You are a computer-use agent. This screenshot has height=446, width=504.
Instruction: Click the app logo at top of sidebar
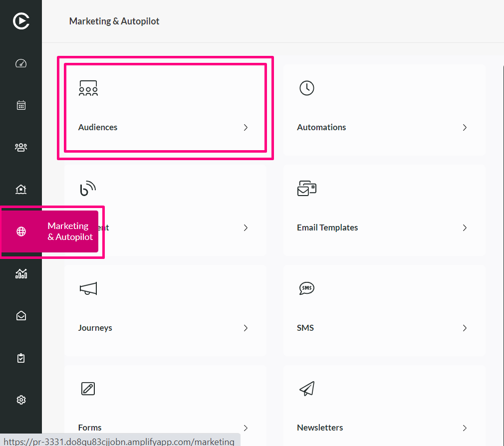tap(21, 21)
